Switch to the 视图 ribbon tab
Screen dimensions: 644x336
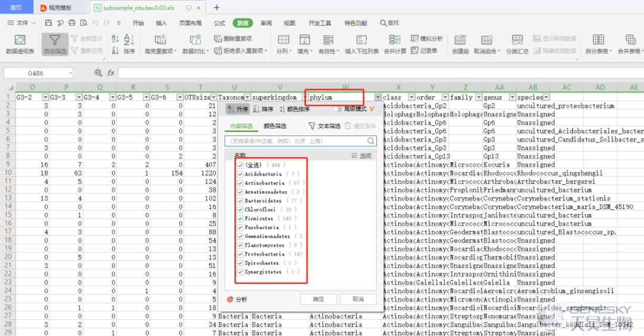(x=289, y=23)
